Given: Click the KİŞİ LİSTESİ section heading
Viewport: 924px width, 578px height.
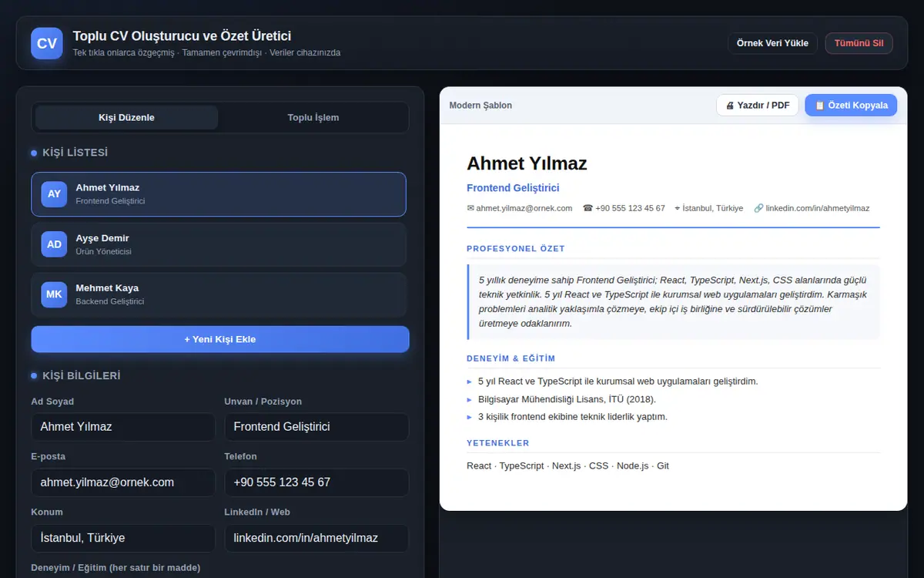Looking at the screenshot, I should (75, 153).
